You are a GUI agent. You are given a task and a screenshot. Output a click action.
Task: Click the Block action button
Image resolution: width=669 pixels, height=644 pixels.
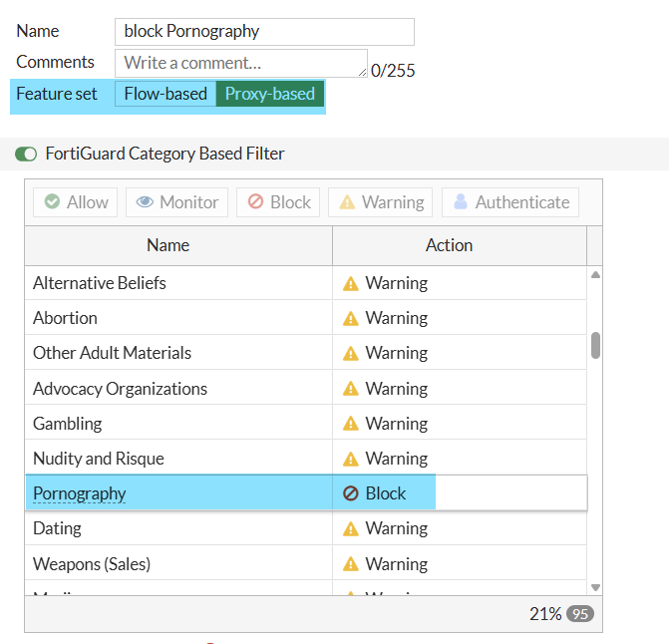[x=279, y=202]
